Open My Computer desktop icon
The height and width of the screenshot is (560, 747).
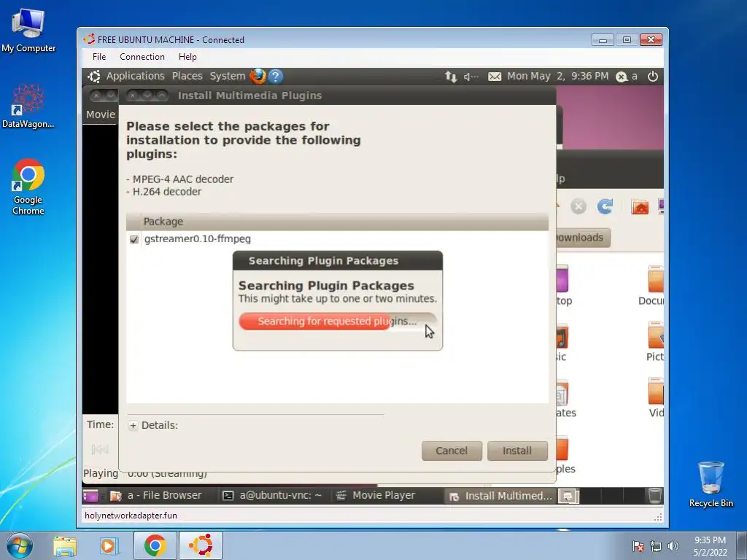[28, 30]
